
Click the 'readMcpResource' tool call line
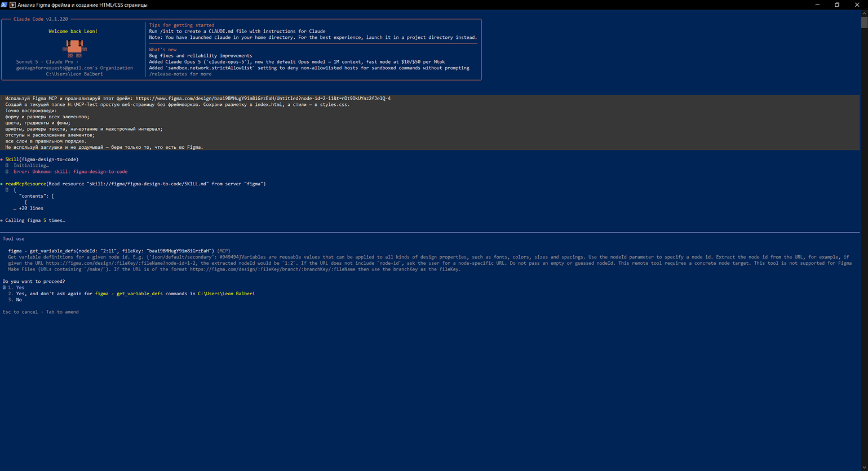click(x=135, y=184)
